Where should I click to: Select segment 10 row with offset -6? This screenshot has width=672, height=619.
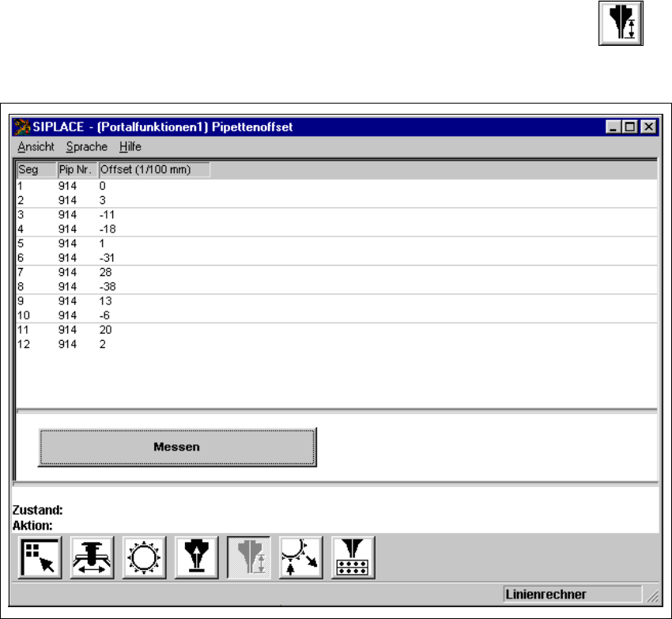(x=337, y=315)
